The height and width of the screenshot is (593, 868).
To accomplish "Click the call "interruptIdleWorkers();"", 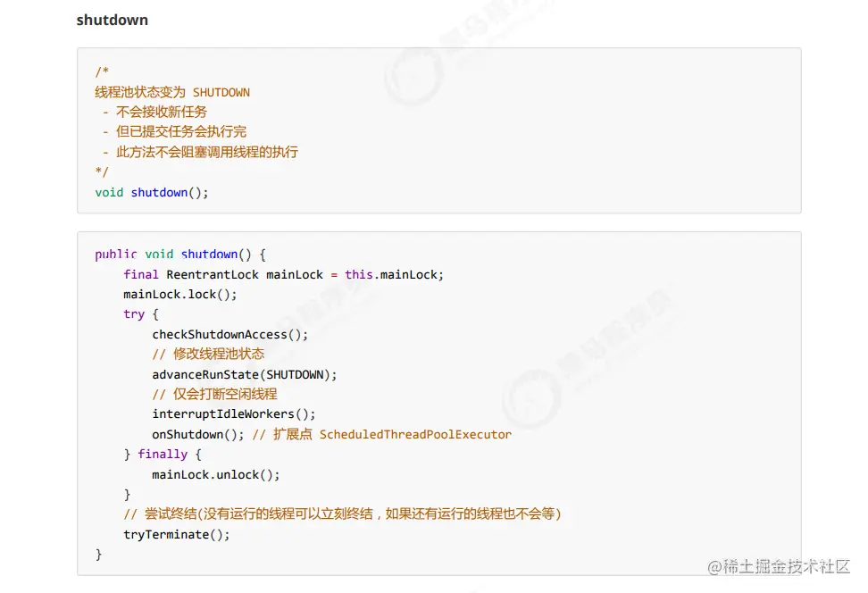I will click(234, 414).
